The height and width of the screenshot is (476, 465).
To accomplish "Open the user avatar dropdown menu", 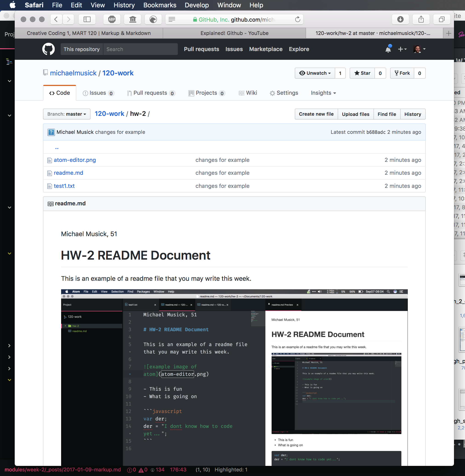I will pos(419,49).
